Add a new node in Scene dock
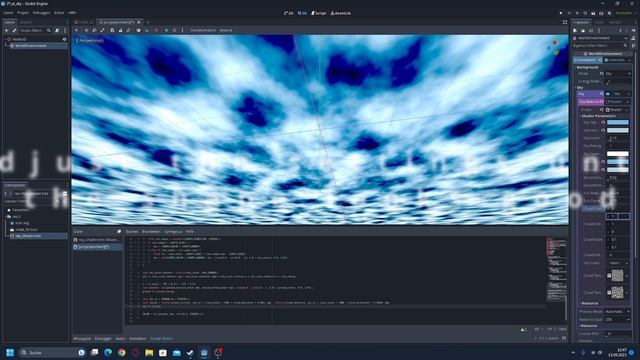Viewport: 640px width, 360px height. (7, 30)
